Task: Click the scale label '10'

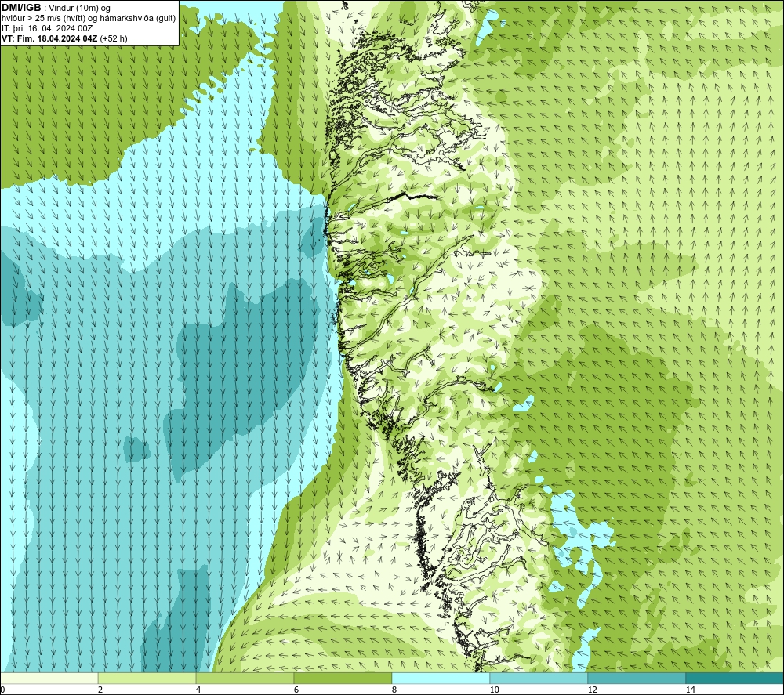Action: pos(495,690)
